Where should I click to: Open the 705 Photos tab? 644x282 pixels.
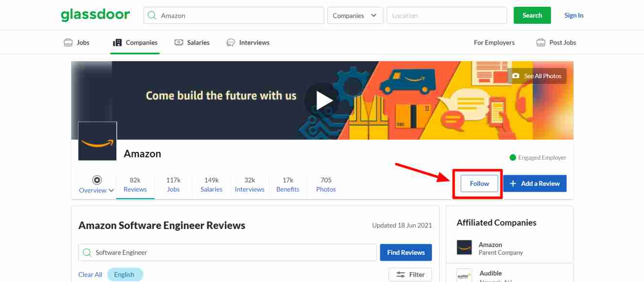[x=326, y=185]
